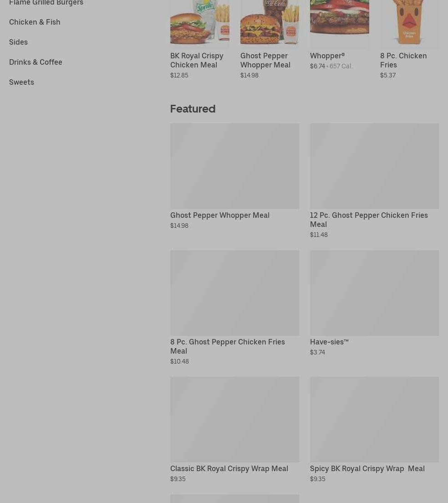Image resolution: width=448 pixels, height=503 pixels.
Task: Click 8 Pc. Ghost Pepper Chicken Fries Meal title
Action: click(x=228, y=346)
